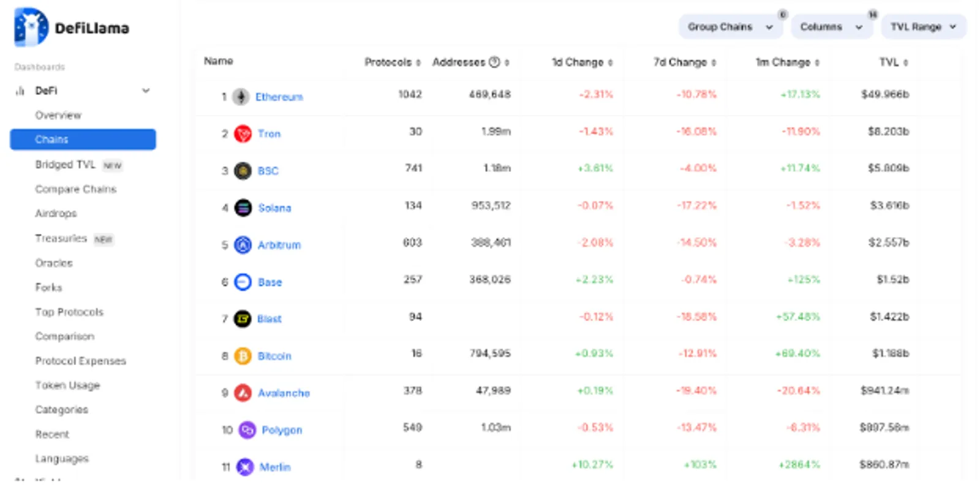
Task: Click the DeFi dashboard bar chart icon
Action: [x=20, y=91]
